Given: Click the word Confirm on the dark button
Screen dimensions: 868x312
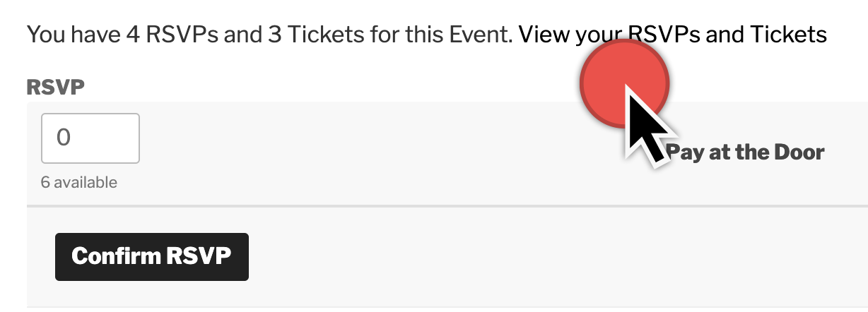Looking at the screenshot, I should 116,256.
